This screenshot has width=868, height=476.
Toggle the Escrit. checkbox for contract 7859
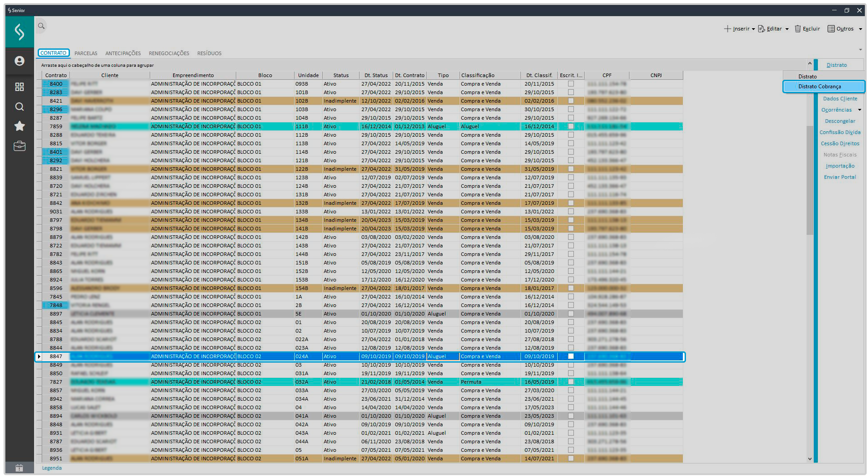click(571, 126)
